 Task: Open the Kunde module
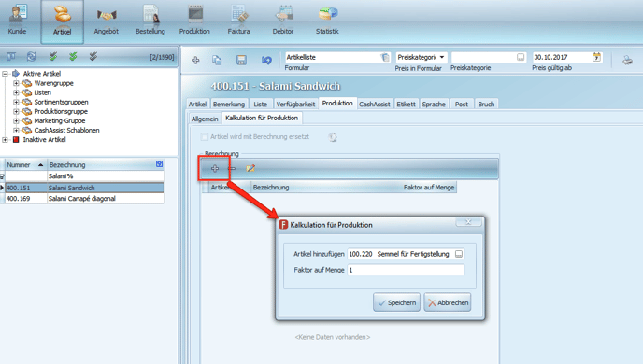17,21
